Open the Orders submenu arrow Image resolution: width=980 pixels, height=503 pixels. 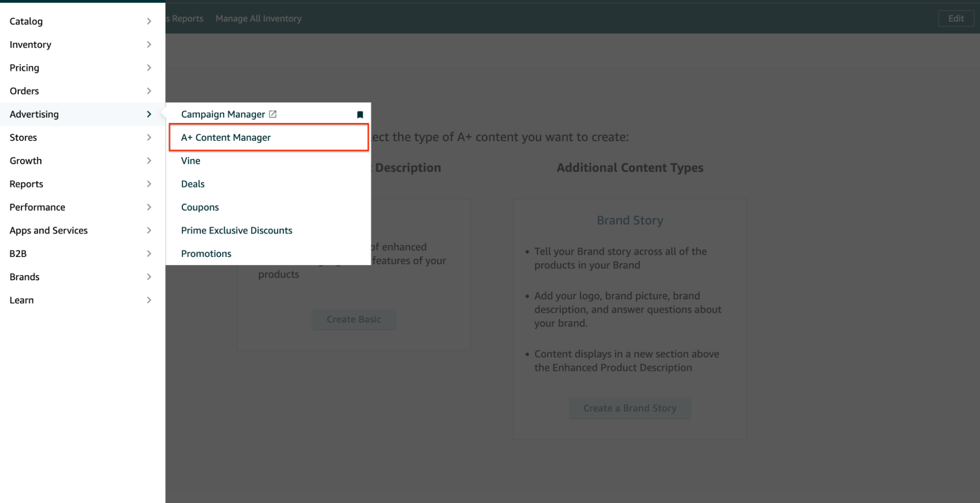[x=149, y=91]
